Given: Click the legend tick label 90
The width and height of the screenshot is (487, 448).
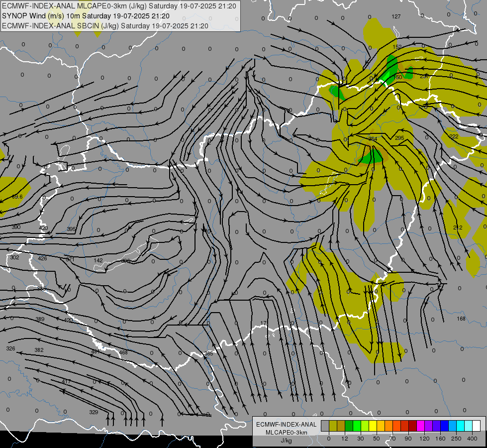Looking at the screenshot, I should (x=408, y=439).
